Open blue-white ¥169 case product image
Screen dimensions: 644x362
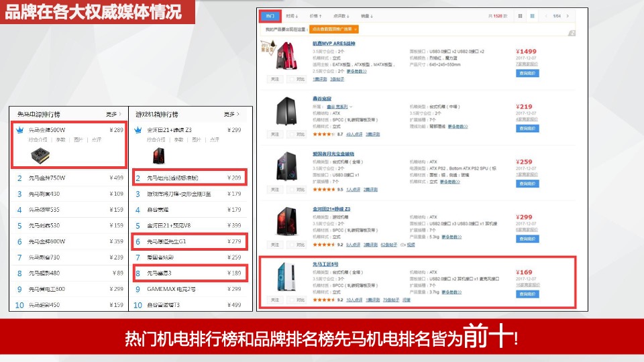click(x=286, y=277)
